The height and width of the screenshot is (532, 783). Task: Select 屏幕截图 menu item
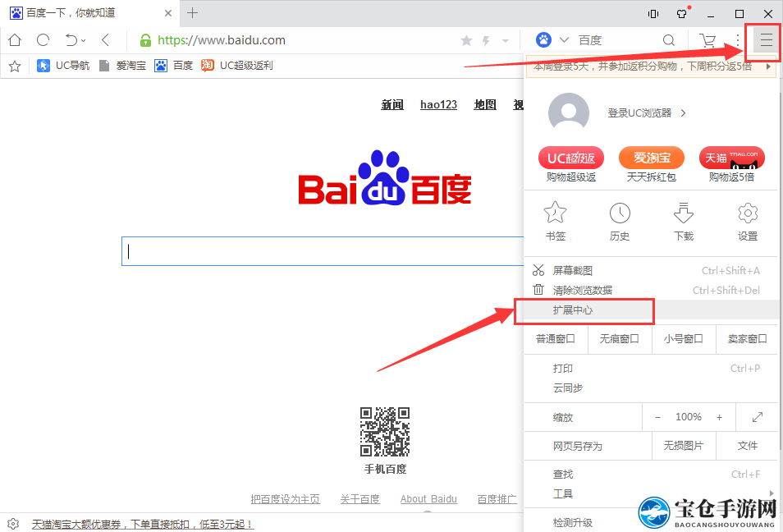click(651, 271)
